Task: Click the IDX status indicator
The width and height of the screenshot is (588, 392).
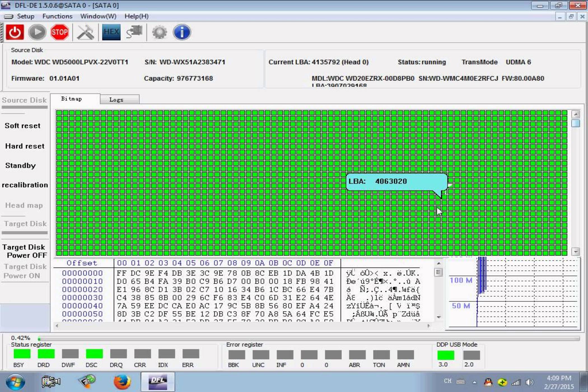Action: coord(166,354)
